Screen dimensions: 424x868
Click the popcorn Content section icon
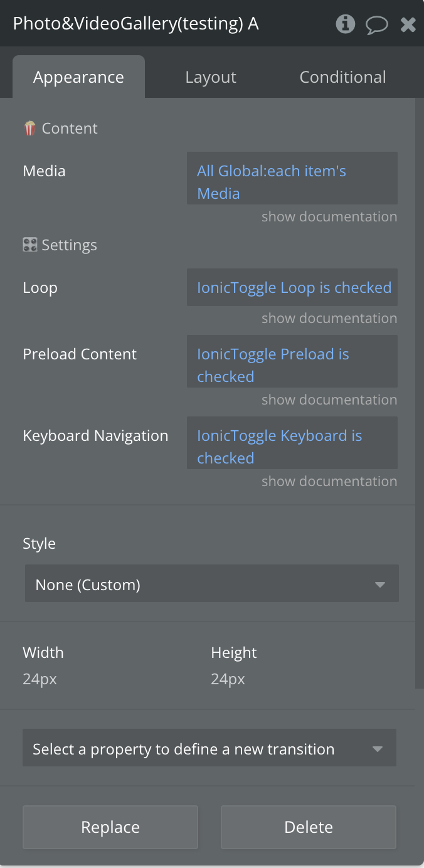(29, 129)
